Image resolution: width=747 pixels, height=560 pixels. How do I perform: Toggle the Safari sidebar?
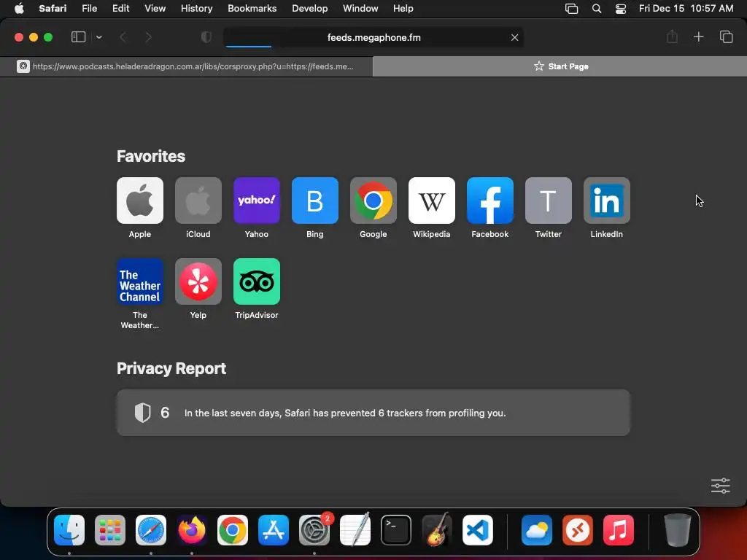coord(78,37)
